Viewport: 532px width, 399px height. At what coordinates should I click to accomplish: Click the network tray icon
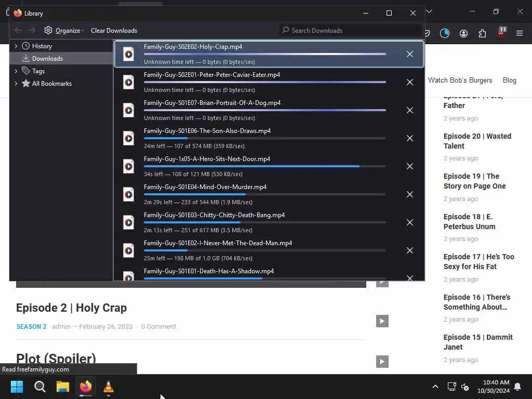coord(451,387)
